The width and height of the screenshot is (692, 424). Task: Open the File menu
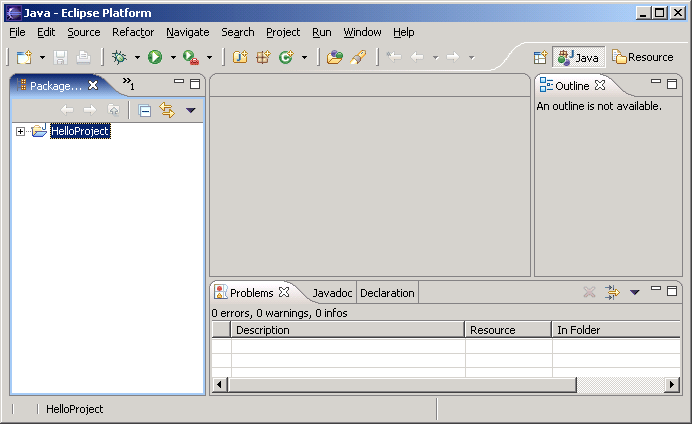point(17,32)
